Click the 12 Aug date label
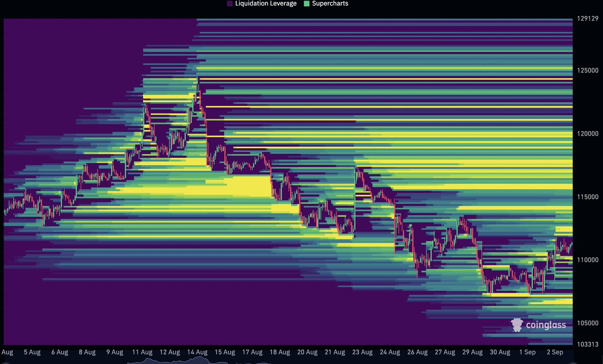Screen dimensions: 603x364 170,352
